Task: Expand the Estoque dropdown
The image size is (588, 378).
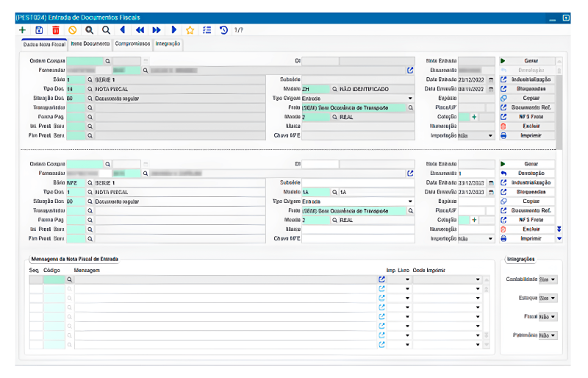Action: tap(548, 298)
